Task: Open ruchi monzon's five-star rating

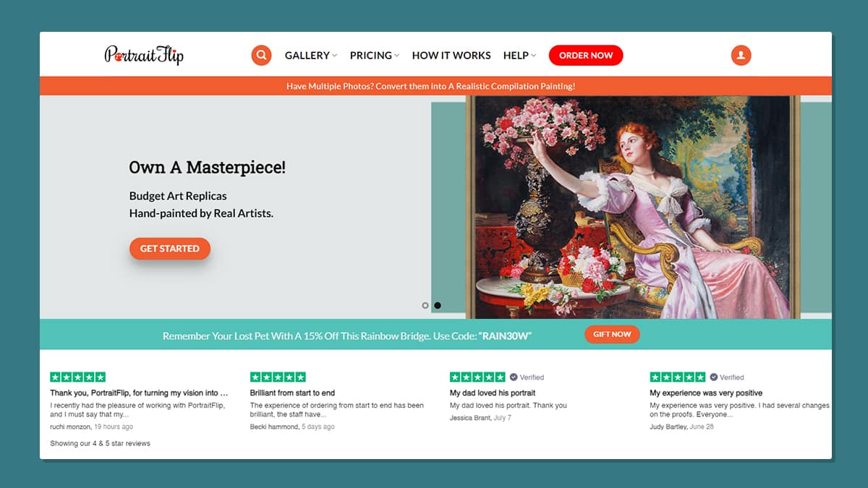Action: point(77,377)
